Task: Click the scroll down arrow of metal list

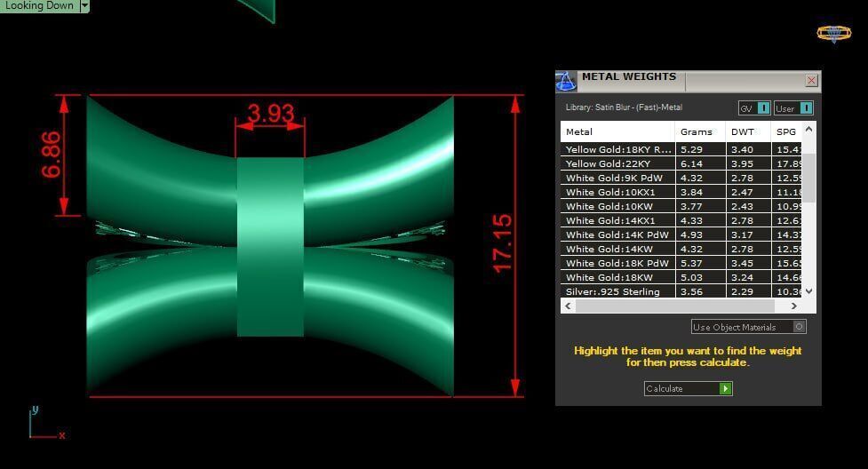Action: pyautogui.click(x=808, y=291)
